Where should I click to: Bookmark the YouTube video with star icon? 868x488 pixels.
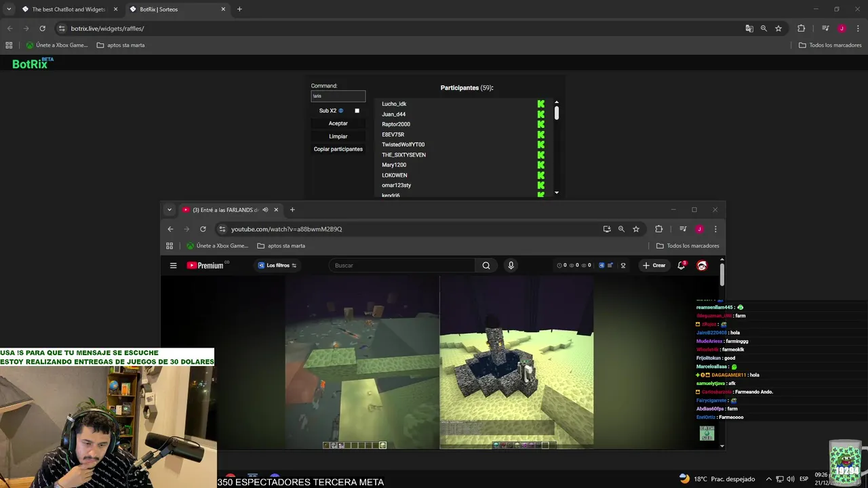[x=636, y=229]
